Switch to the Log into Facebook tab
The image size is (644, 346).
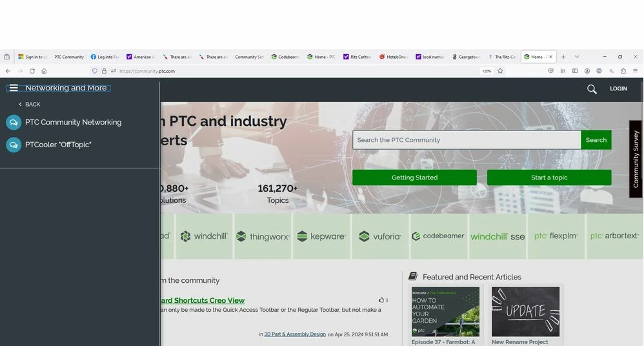(x=105, y=57)
